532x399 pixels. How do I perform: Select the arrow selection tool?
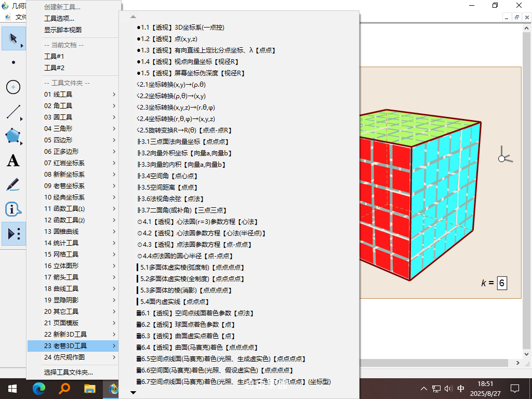(x=12, y=38)
